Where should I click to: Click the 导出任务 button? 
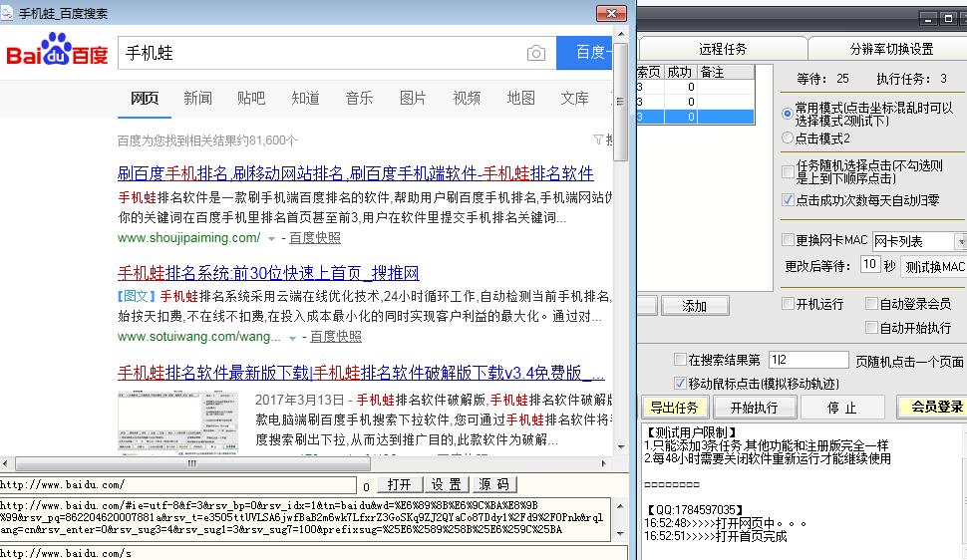point(677,408)
